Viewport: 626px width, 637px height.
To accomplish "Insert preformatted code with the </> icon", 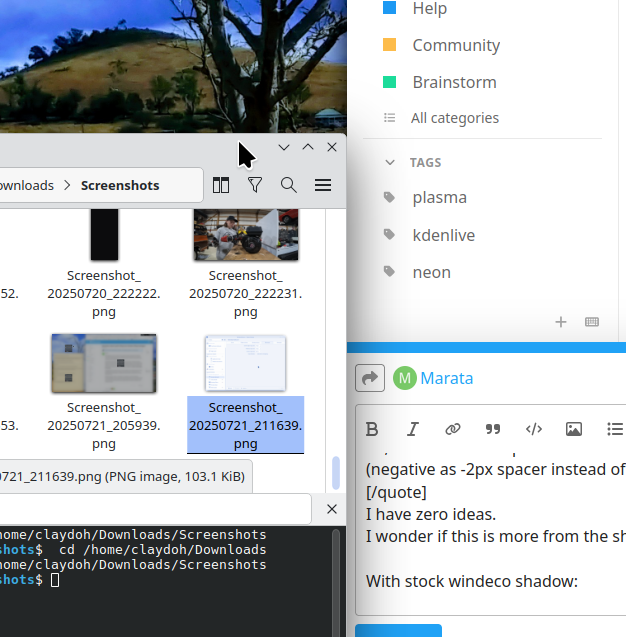I will (x=534, y=429).
